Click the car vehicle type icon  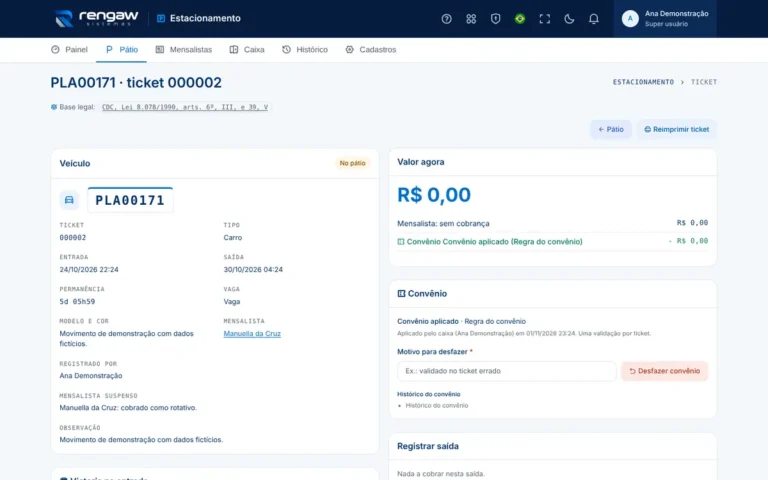click(x=69, y=200)
